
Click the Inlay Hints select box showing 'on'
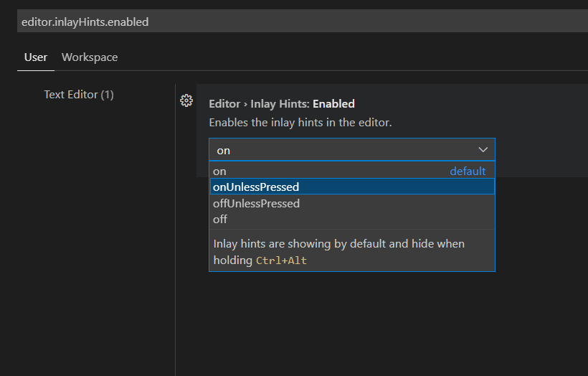pos(344,150)
